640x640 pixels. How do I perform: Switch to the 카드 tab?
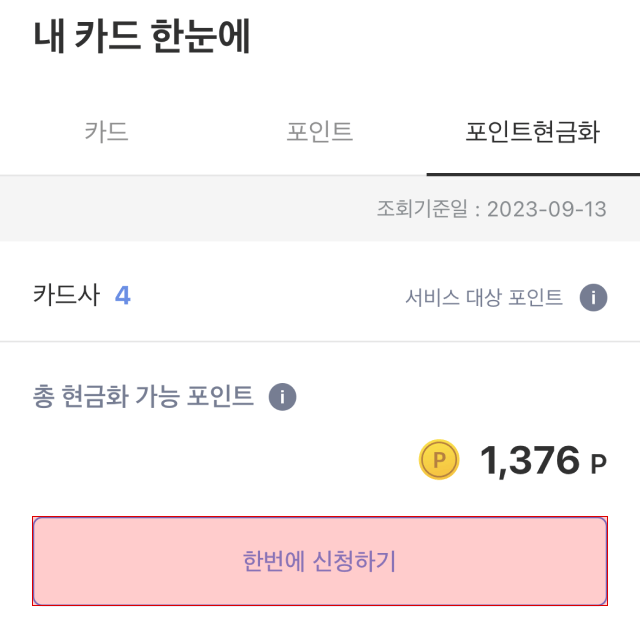coord(106,132)
